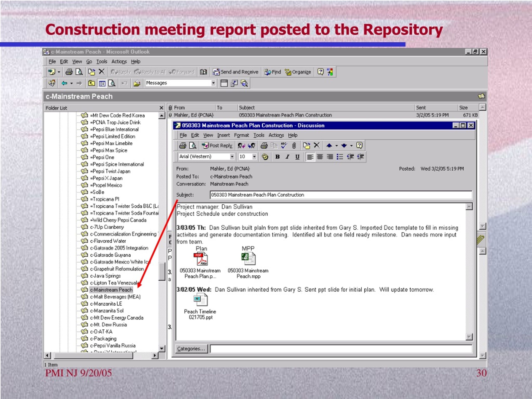Viewport: 532px width, 399px height.
Task: Click the Delete X icon in Discussion window toolbar
Action: pyautogui.click(x=317, y=145)
